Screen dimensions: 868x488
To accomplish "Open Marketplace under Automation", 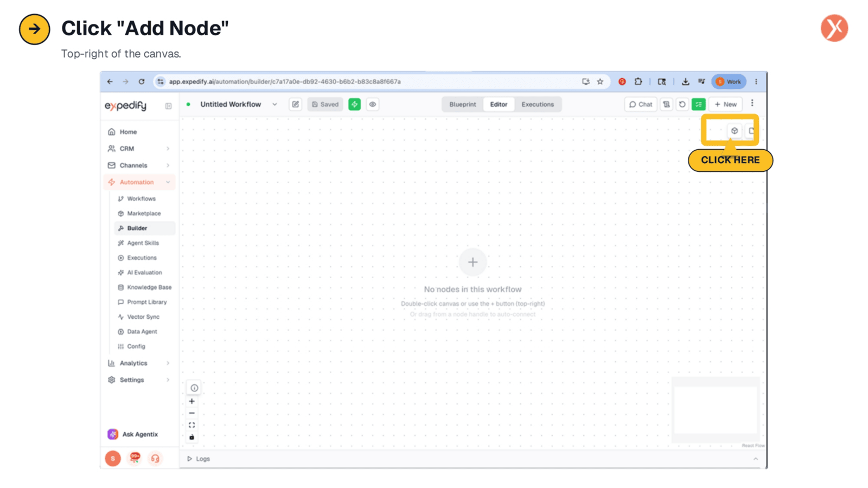I will (144, 214).
